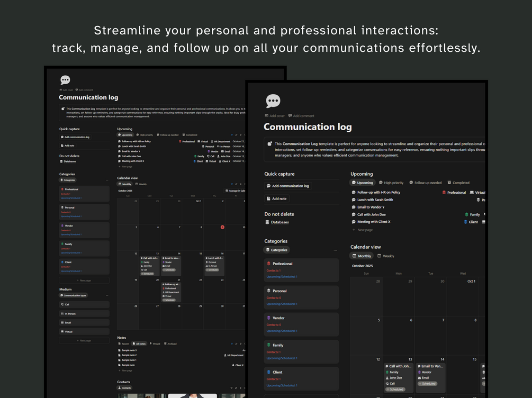The width and height of the screenshot is (532, 398).
Task: Open the Call with Joh... calendar card on the front page
Action: [399, 378]
